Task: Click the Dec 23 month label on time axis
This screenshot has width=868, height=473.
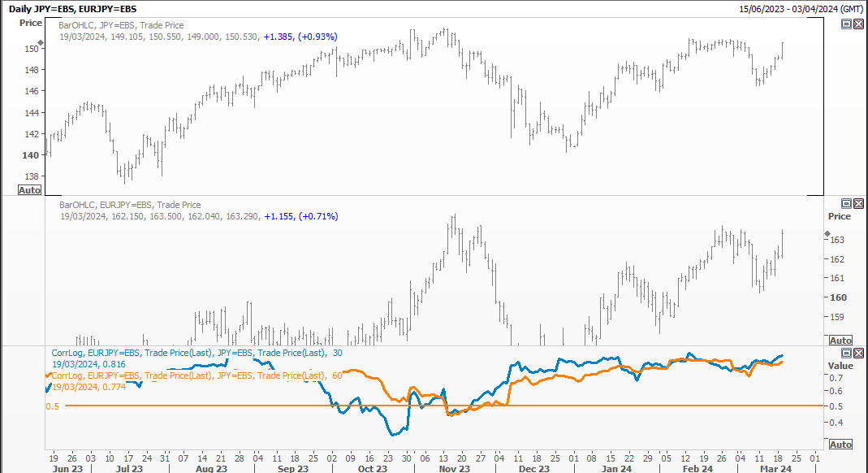Action: click(534, 469)
